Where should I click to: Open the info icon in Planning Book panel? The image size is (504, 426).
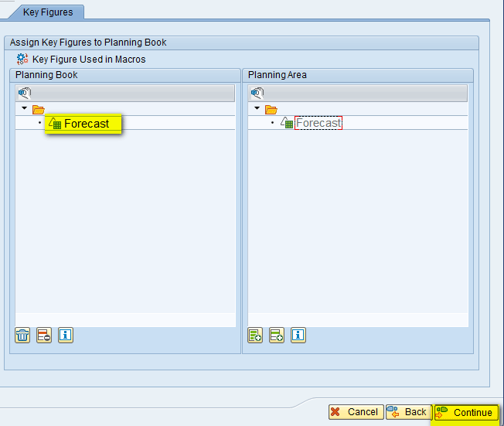[x=65, y=336]
